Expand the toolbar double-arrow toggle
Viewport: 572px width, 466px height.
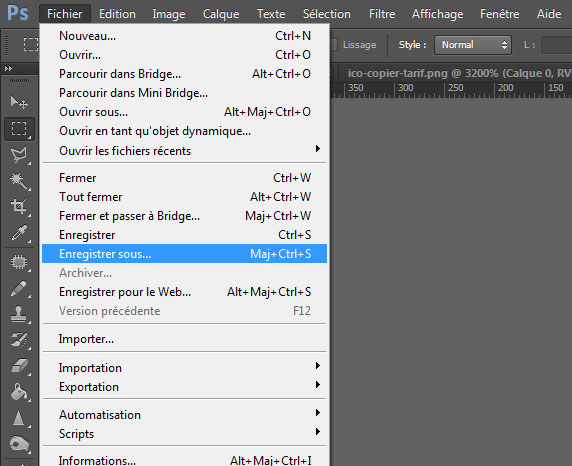[8, 69]
